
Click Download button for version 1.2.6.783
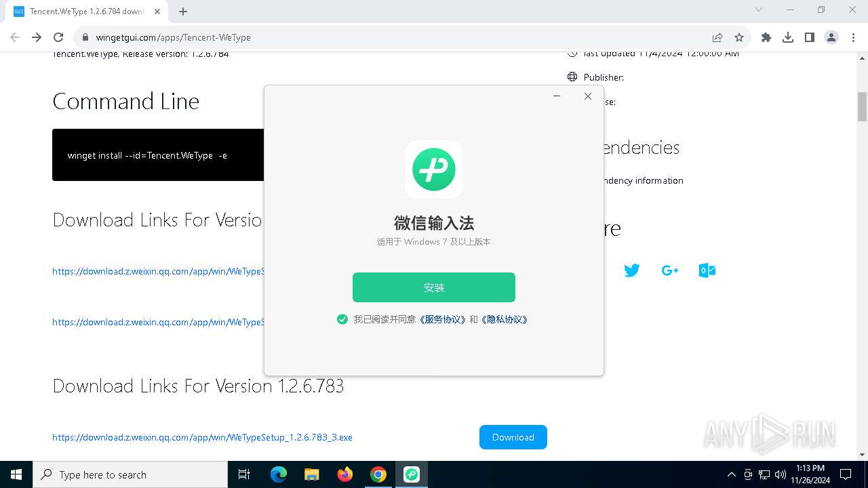tap(513, 437)
